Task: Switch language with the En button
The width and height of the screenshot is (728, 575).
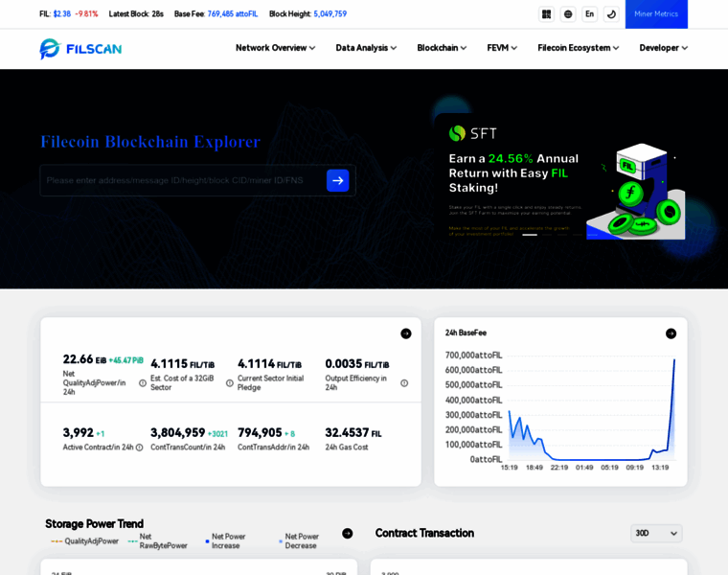Action: click(590, 14)
